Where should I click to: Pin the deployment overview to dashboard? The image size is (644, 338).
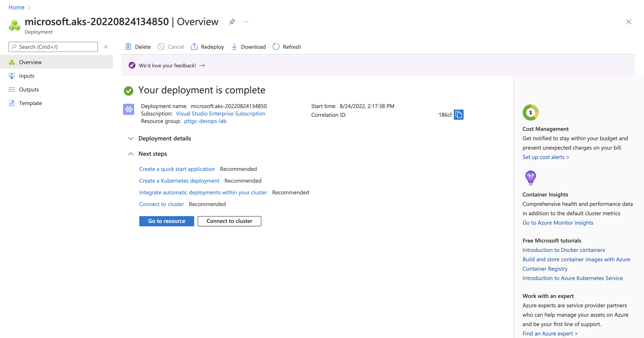coord(232,22)
